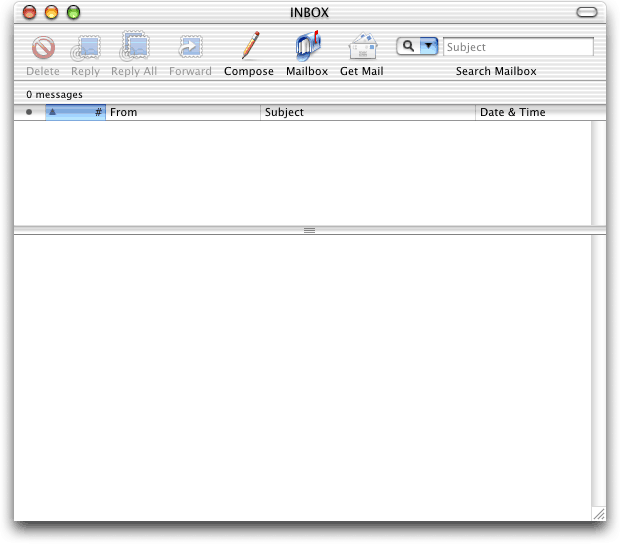Click the Reply All icon
620x544 pixels.
point(133,47)
